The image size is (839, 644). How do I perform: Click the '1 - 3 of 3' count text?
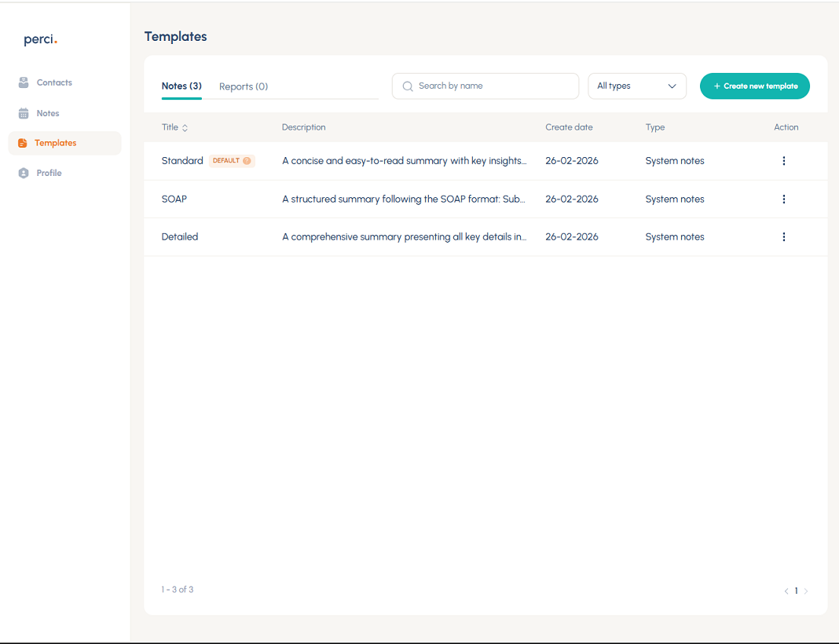click(177, 590)
